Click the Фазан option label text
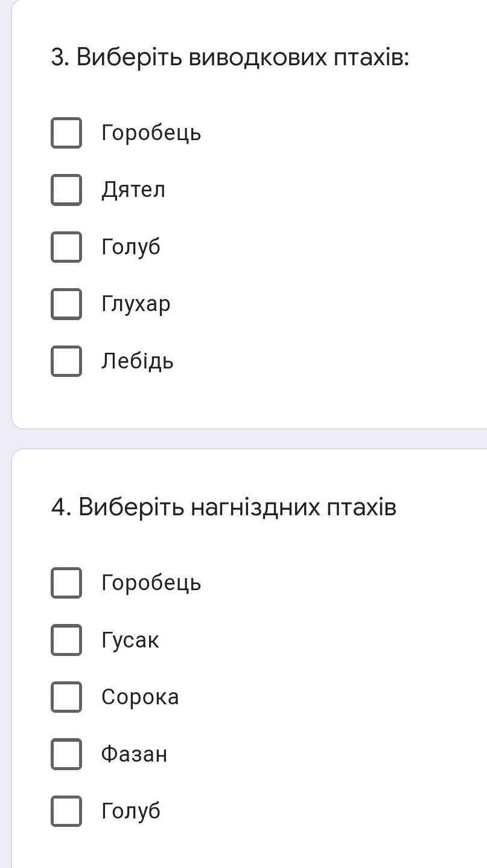 point(134,754)
